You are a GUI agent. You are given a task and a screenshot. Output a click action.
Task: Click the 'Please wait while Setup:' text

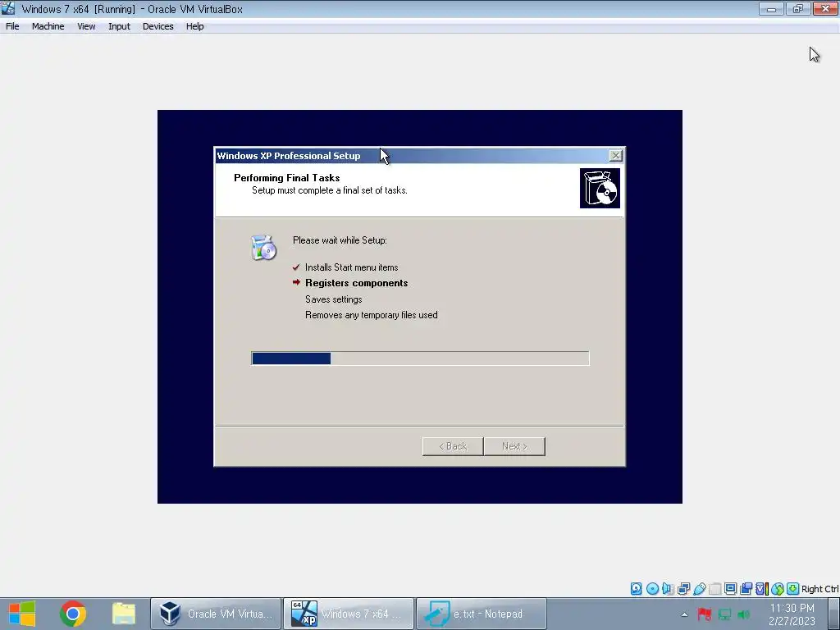pos(340,240)
